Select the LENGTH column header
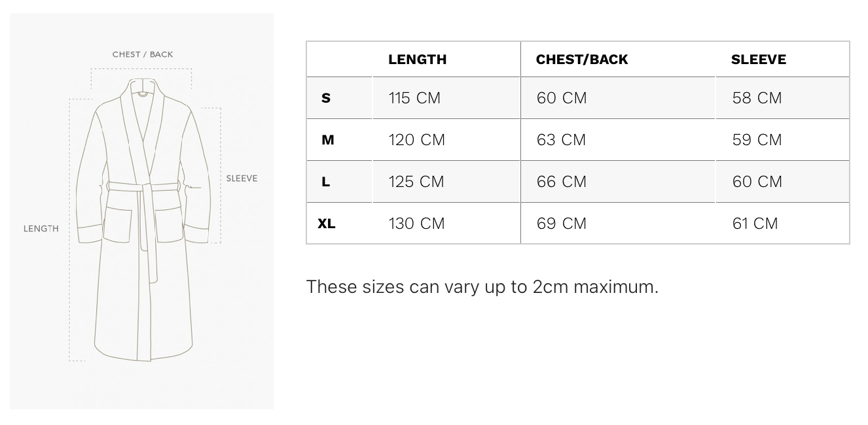The height and width of the screenshot is (425, 868). (x=417, y=59)
